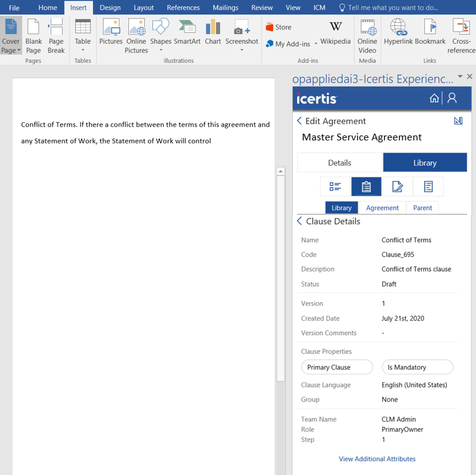
Task: Switch to the Design ribbon tab
Action: tap(110, 8)
